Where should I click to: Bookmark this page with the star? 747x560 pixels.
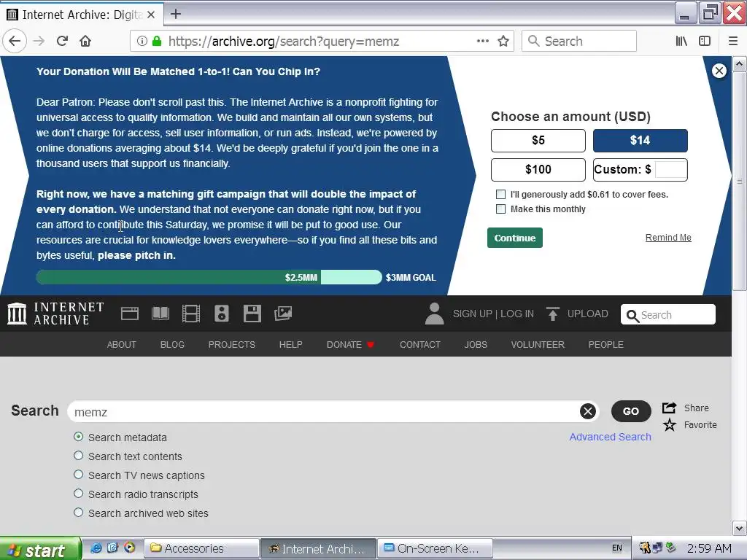[x=503, y=41]
